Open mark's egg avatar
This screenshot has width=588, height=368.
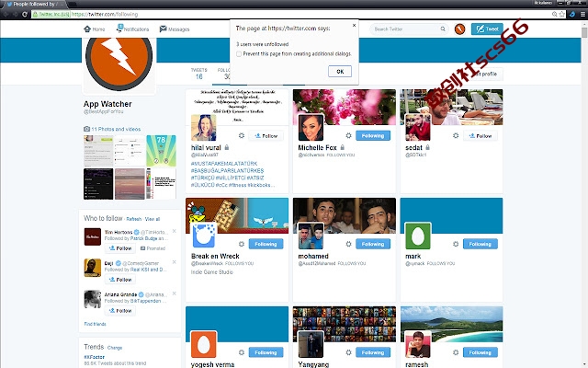click(418, 236)
